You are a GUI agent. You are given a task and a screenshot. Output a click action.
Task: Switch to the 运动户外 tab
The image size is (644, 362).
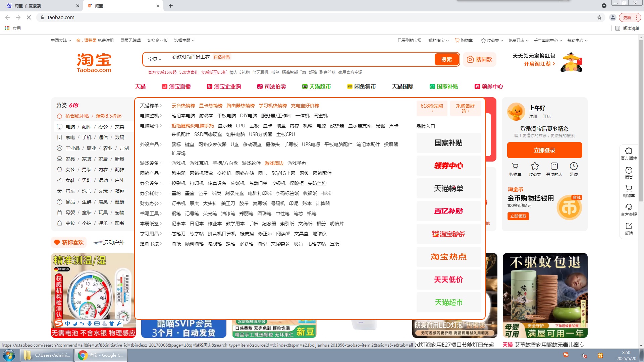[x=109, y=242]
